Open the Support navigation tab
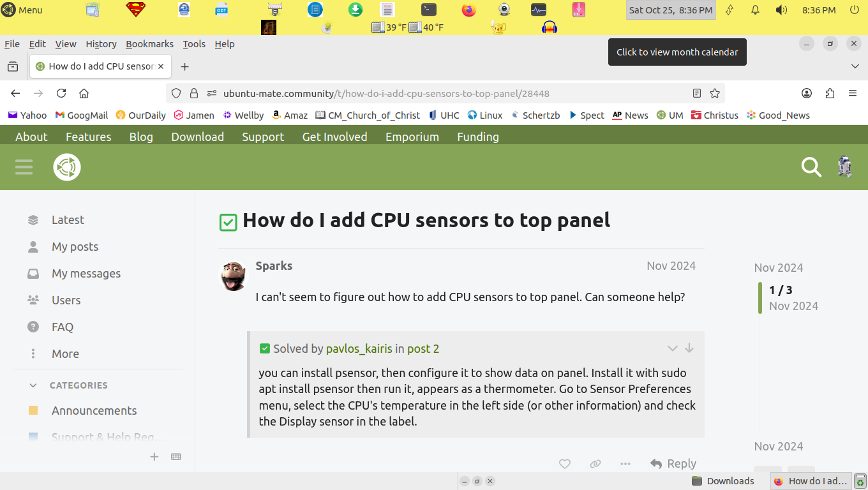 pyautogui.click(x=263, y=137)
